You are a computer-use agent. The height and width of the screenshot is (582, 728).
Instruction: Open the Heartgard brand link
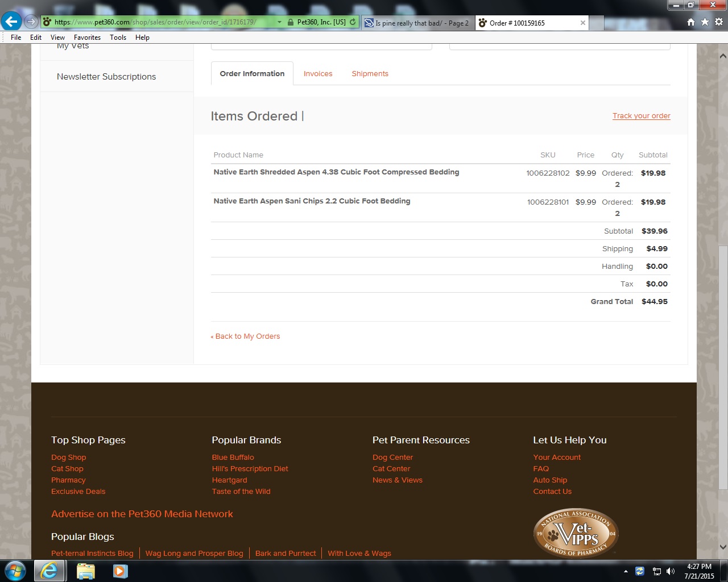[230, 480]
